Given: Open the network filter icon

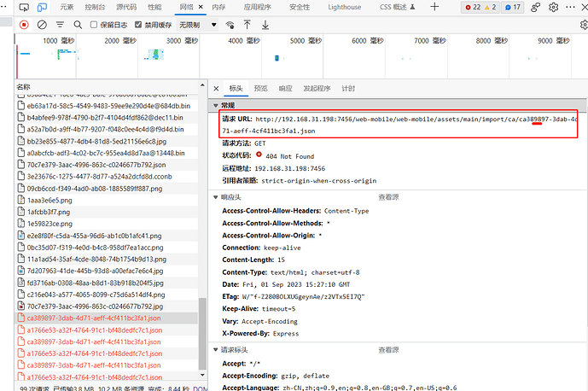Looking at the screenshot, I should pos(60,25).
